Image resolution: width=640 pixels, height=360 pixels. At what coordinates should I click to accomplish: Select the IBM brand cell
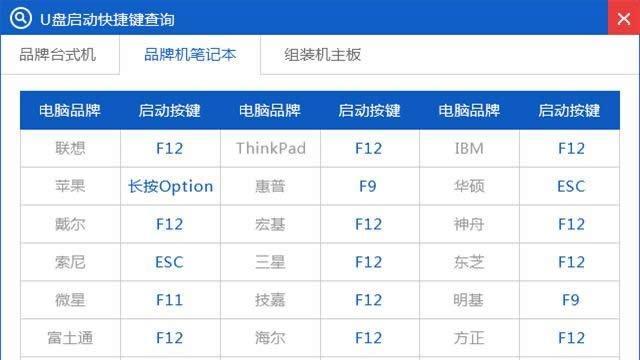pyautogui.click(x=469, y=148)
